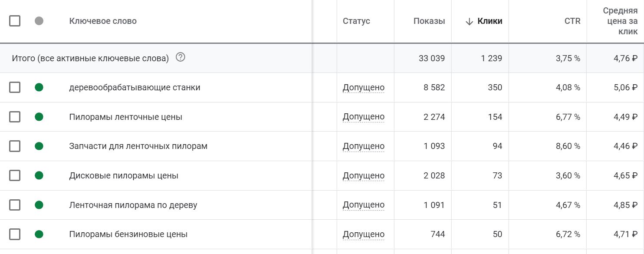Click green status dot for Запчасти для ленточных пилорам
This screenshot has height=254, width=644.
point(39,146)
